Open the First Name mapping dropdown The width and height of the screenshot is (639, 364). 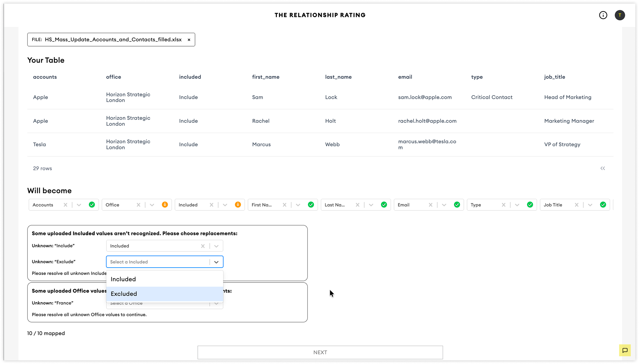coord(298,205)
